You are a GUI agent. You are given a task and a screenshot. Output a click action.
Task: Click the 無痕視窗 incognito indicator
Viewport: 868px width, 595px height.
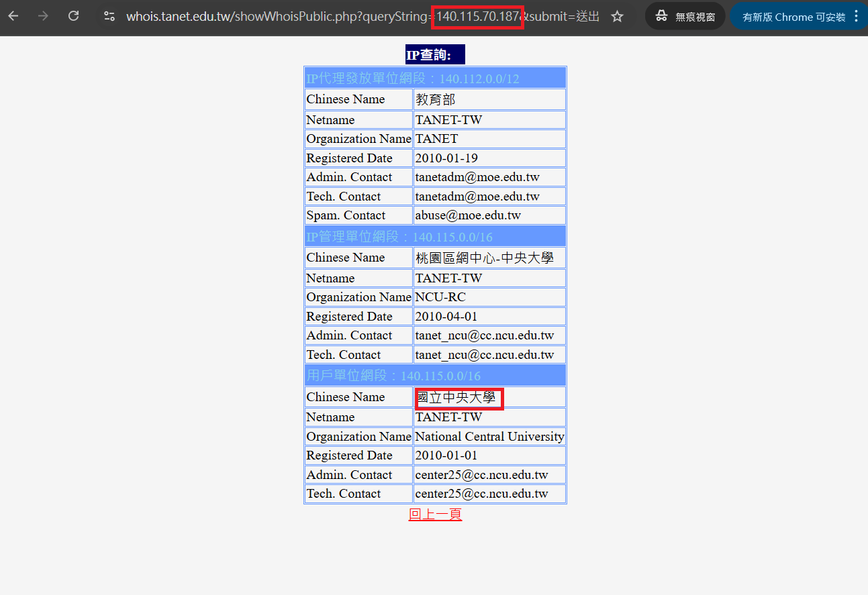click(x=685, y=16)
